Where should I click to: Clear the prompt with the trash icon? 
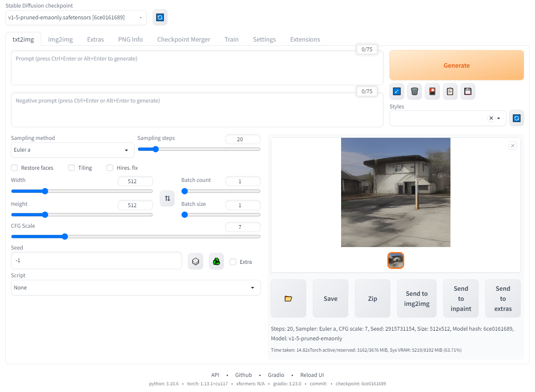point(414,91)
